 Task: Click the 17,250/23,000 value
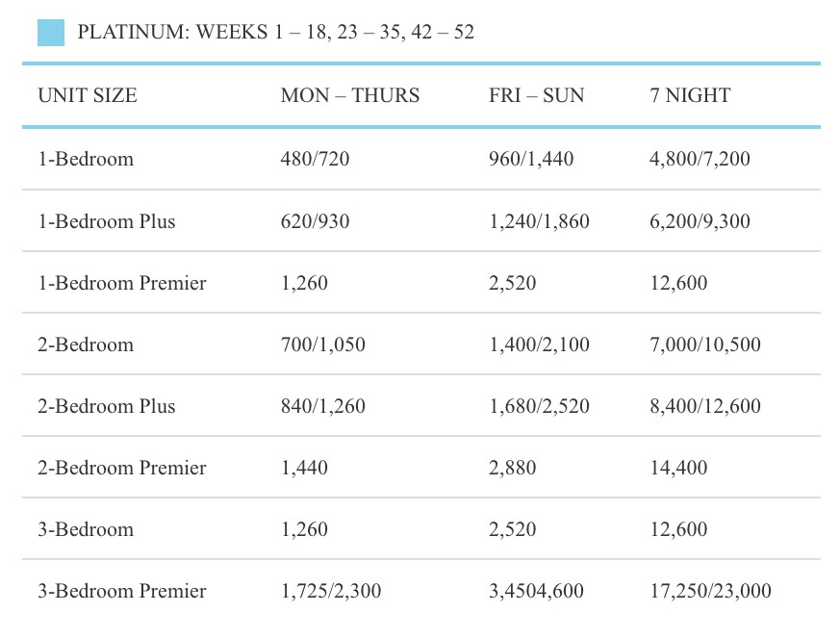pyautogui.click(x=710, y=591)
